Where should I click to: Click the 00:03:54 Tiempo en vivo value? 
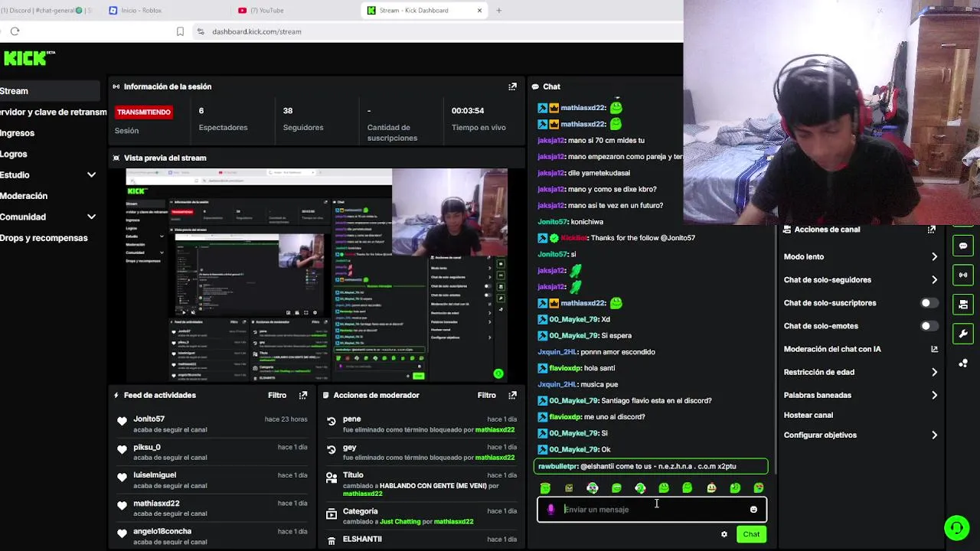(x=468, y=111)
